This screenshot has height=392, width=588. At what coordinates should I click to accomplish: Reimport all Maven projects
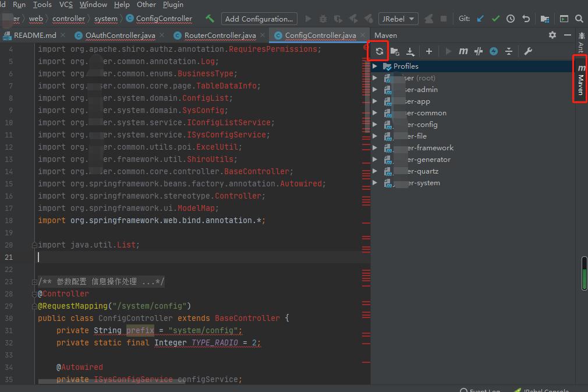click(x=377, y=51)
